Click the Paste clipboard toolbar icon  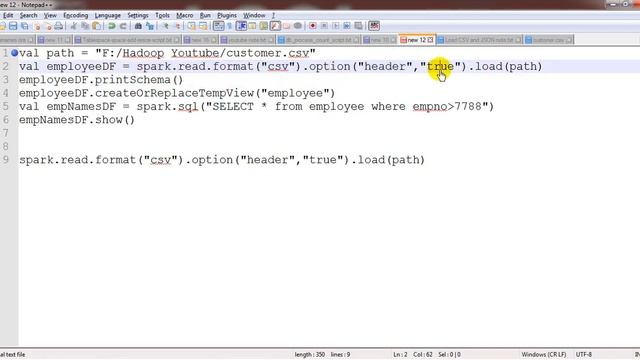(x=97, y=26)
